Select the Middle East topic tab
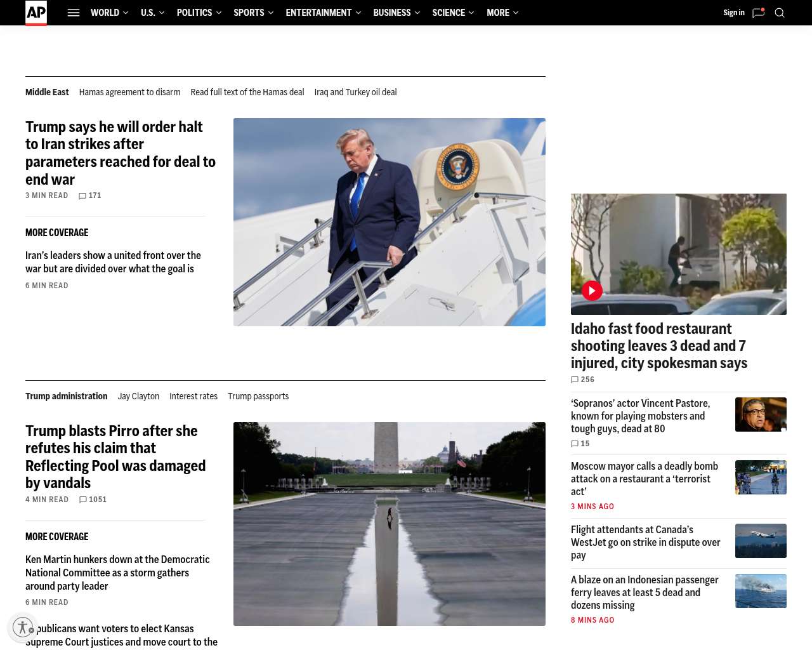 click(47, 92)
